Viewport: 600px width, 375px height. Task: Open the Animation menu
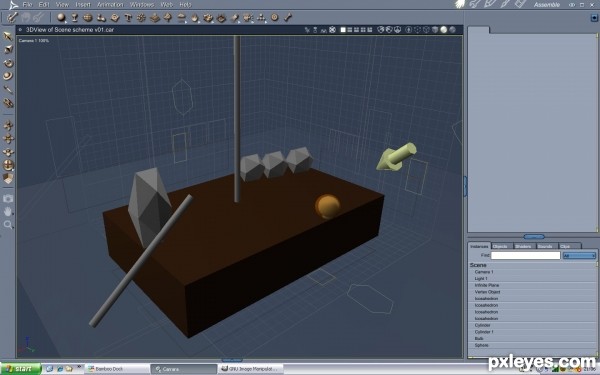110,5
